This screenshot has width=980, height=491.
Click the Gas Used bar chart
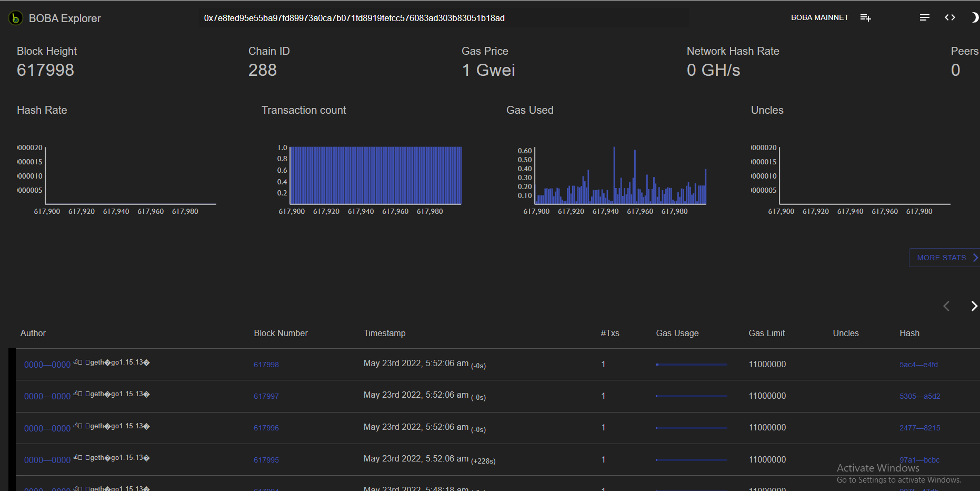(x=621, y=175)
